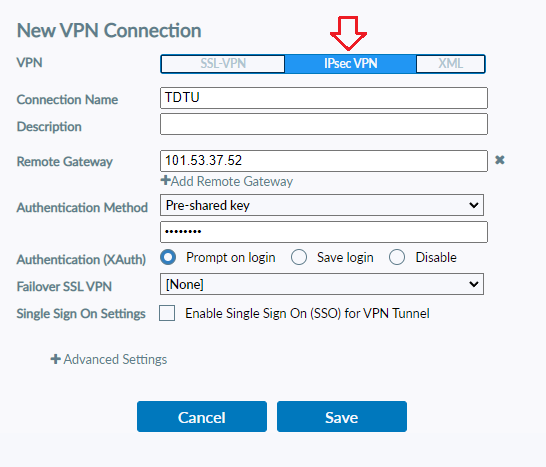Open the Authentication Method dropdown
Viewport: 546px width, 467px height.
coord(322,205)
